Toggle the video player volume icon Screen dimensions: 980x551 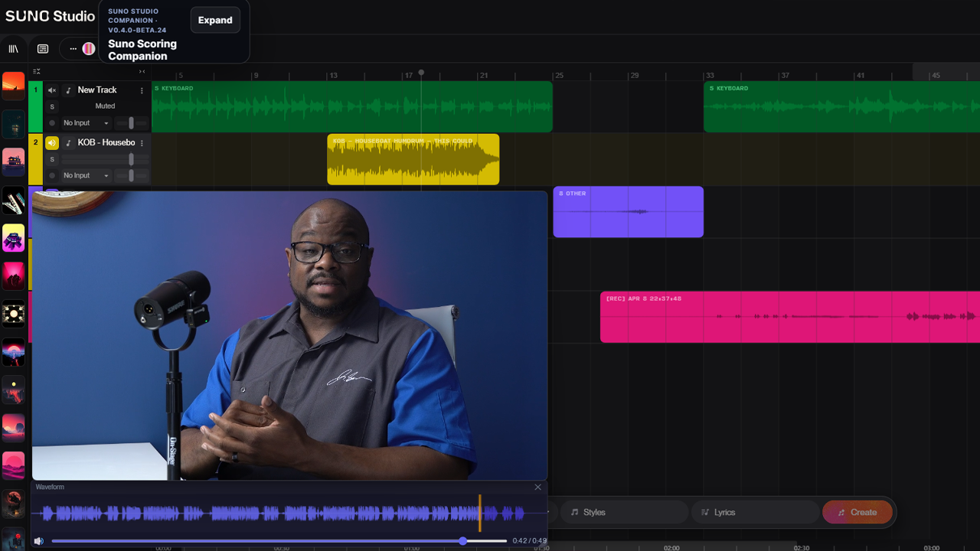pyautogui.click(x=39, y=541)
